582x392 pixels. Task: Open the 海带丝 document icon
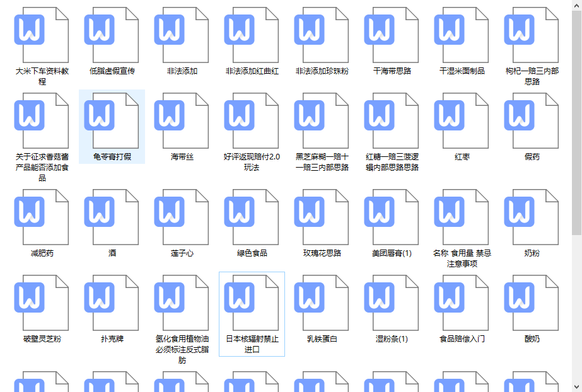(182, 120)
